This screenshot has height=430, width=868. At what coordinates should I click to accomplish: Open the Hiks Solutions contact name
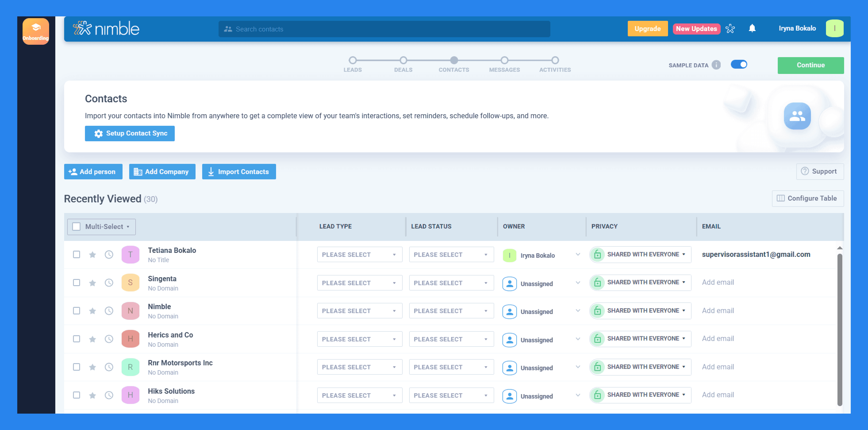pyautogui.click(x=171, y=391)
